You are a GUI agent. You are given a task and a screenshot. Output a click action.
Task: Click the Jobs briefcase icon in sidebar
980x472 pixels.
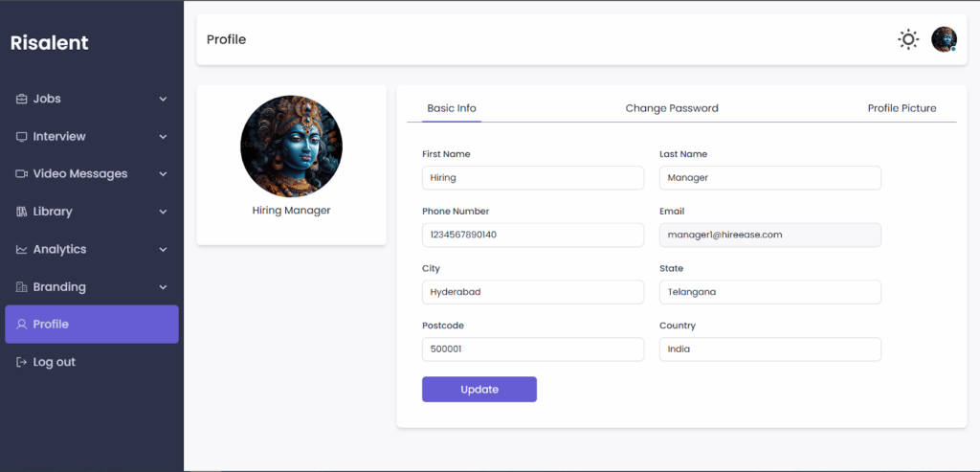tap(22, 99)
